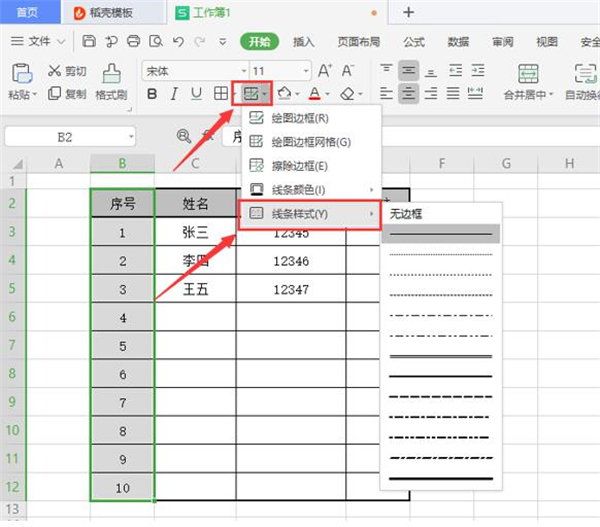Toggle Bold formatting

152,94
